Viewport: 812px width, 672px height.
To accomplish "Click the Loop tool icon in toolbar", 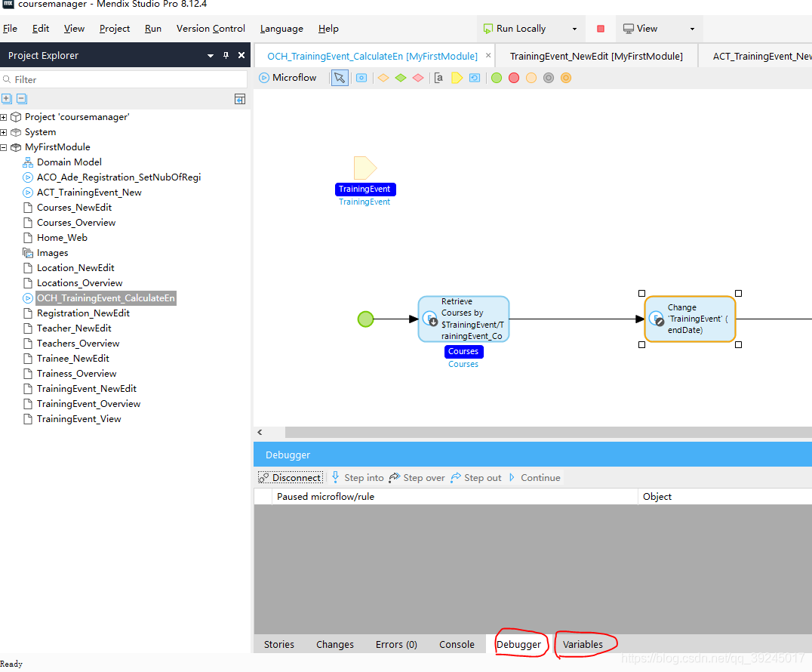I will 474,78.
